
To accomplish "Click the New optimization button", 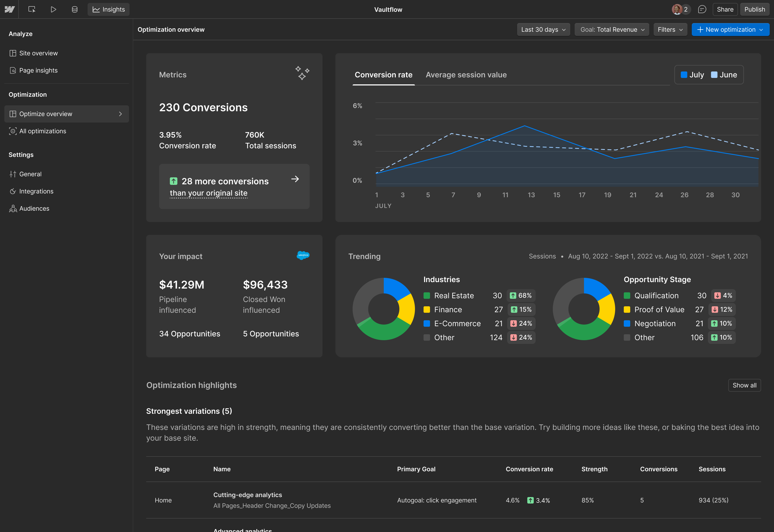I will [x=730, y=29].
